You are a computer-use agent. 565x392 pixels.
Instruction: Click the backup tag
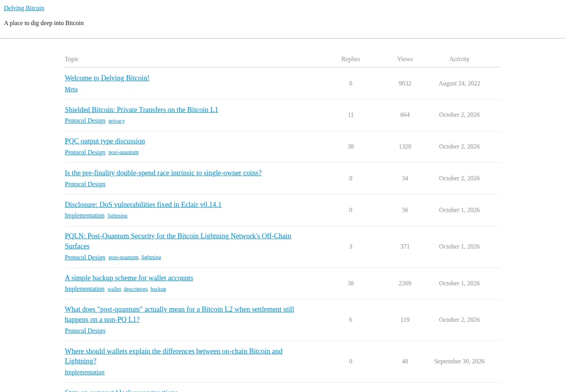pyautogui.click(x=159, y=289)
